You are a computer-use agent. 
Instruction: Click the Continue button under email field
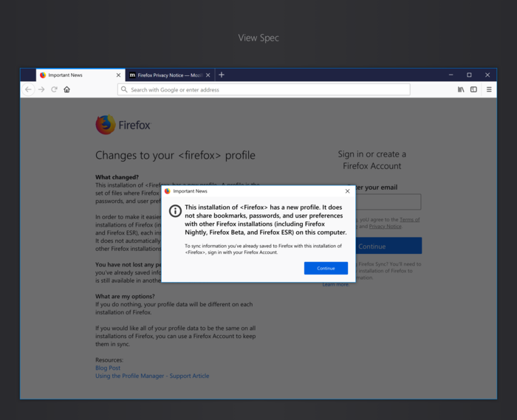tap(388, 246)
